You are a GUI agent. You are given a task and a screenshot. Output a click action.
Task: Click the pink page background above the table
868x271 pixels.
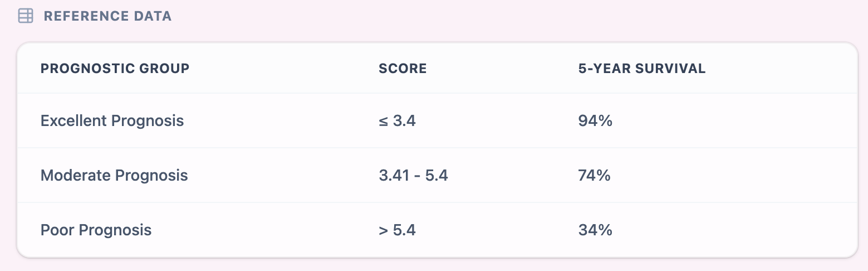tap(501, 20)
